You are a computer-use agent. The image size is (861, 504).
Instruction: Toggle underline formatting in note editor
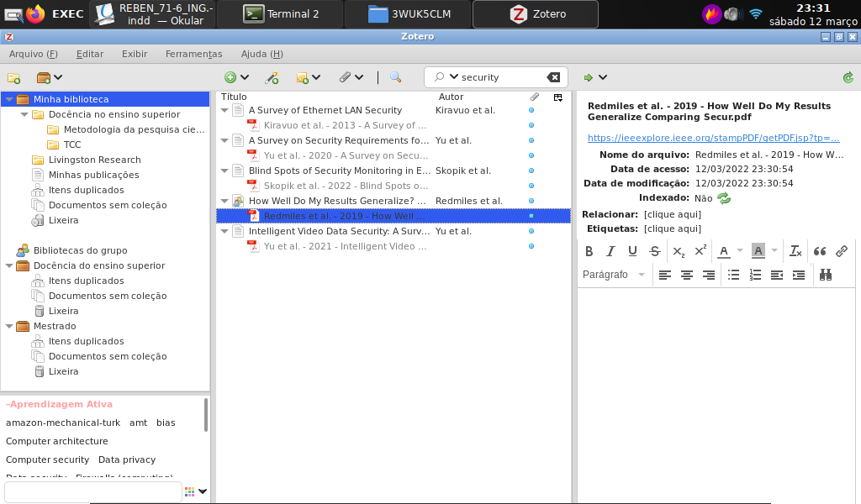(632, 251)
